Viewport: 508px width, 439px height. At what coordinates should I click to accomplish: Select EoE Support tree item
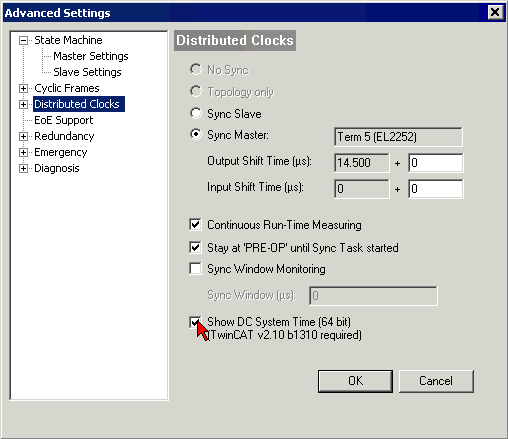tap(64, 120)
